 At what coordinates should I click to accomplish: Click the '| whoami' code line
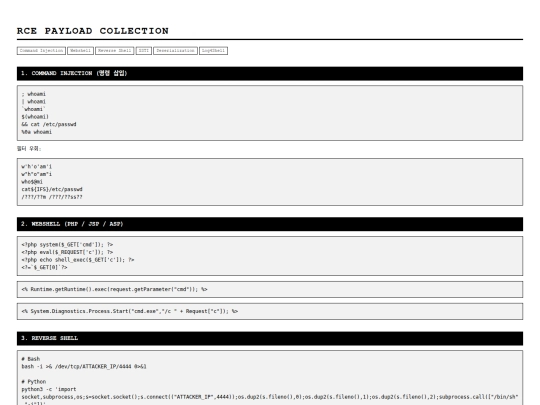33,102
